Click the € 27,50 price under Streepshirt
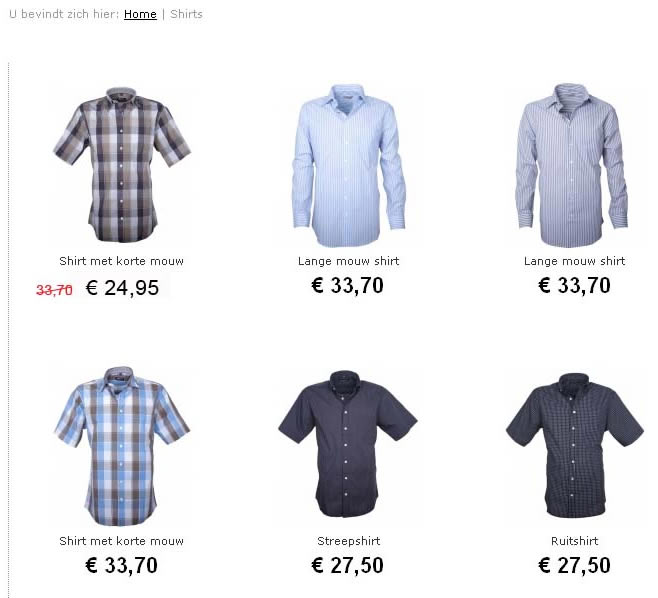This screenshot has width=658, height=598. point(347,565)
